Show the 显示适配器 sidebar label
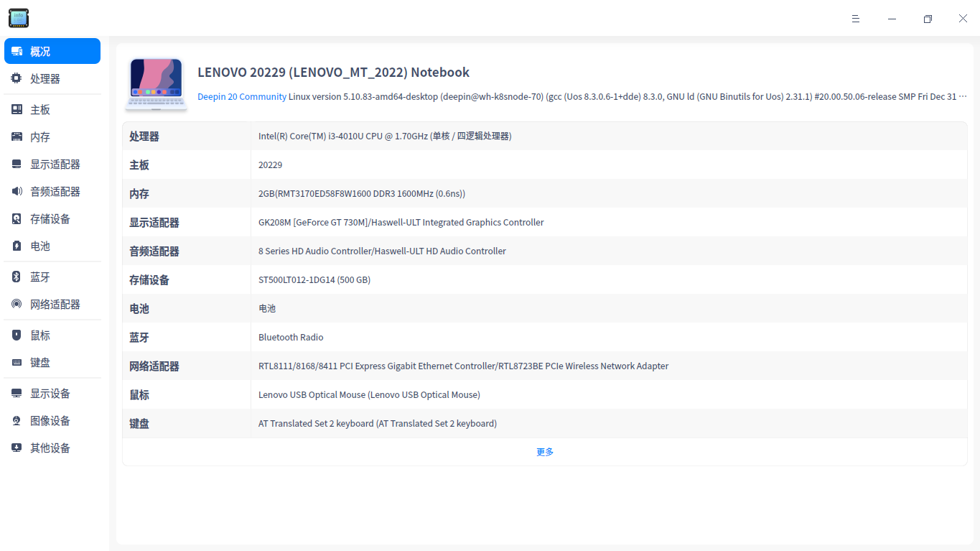 [55, 164]
